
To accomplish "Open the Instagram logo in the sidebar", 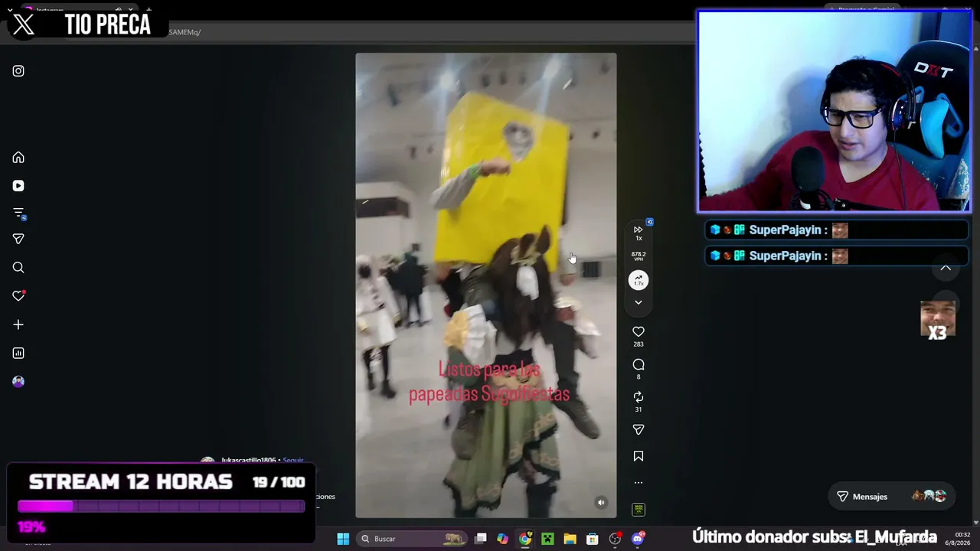I will (x=18, y=71).
